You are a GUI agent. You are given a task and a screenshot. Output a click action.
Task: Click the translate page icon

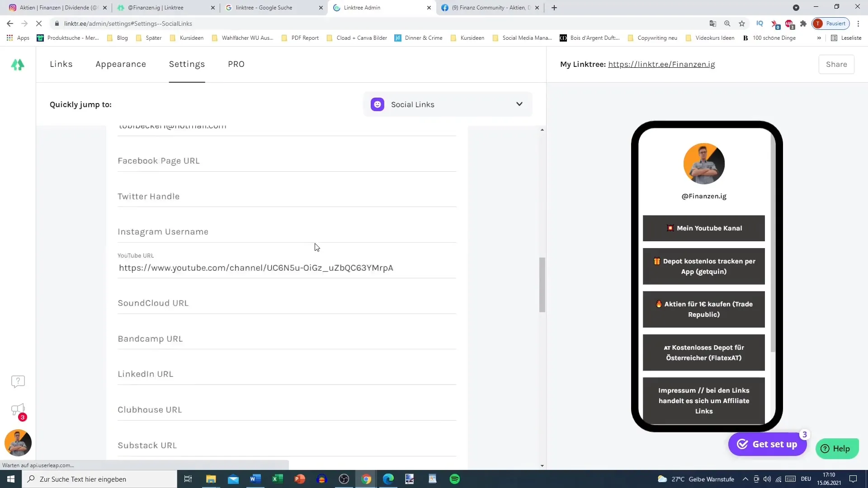pyautogui.click(x=713, y=23)
